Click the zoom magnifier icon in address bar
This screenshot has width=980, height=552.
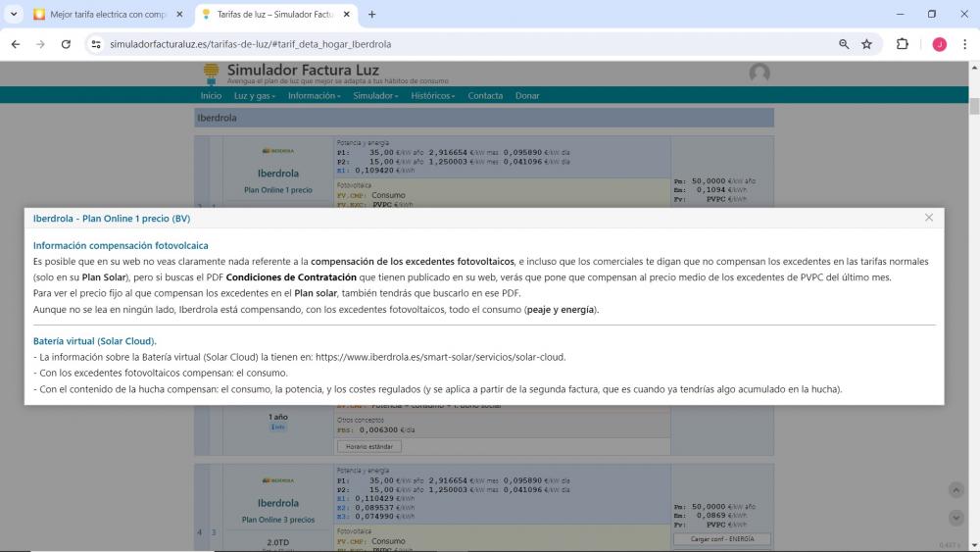(x=844, y=44)
